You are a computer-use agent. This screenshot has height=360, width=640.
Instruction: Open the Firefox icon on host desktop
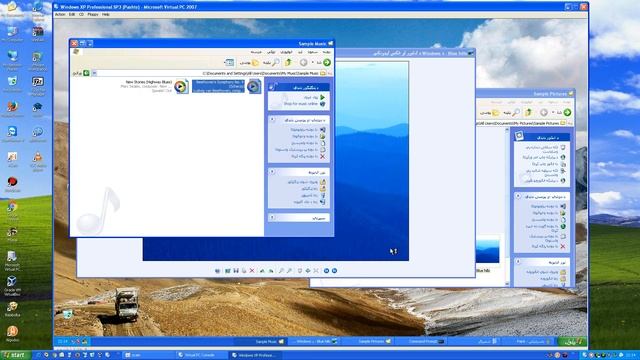[12, 109]
